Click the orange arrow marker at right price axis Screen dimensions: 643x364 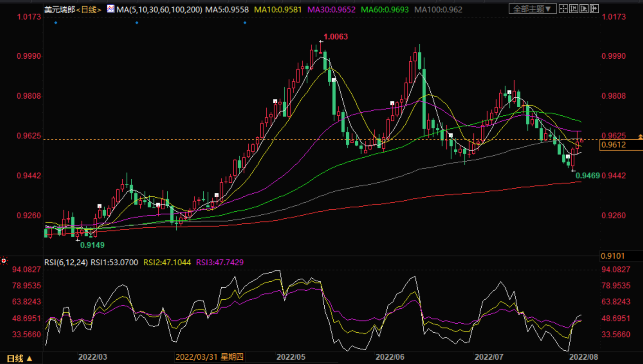click(x=640, y=137)
